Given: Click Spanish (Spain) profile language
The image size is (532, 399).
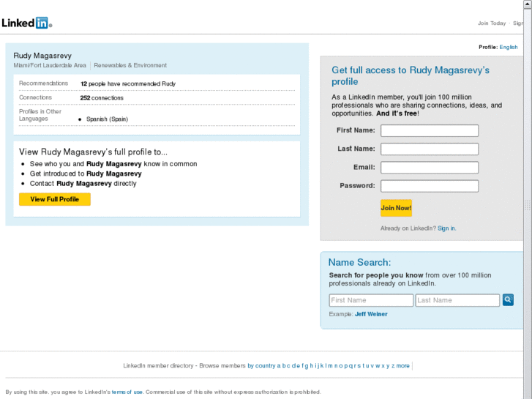Looking at the screenshot, I should click(x=107, y=119).
